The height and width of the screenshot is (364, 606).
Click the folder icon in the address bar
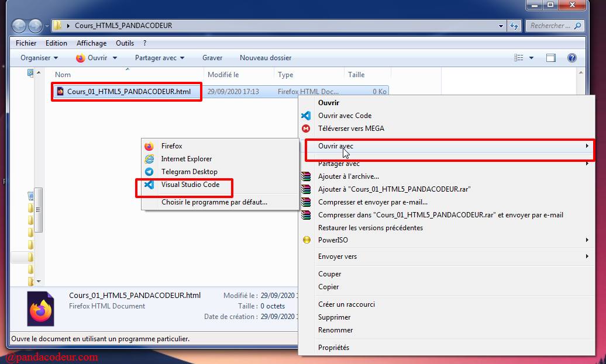tap(57, 26)
